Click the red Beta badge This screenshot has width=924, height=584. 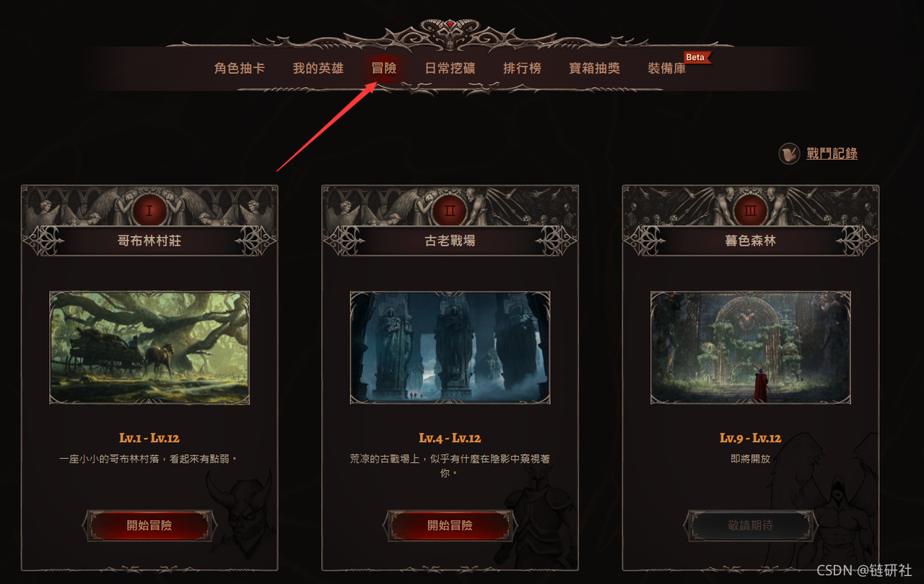point(697,58)
